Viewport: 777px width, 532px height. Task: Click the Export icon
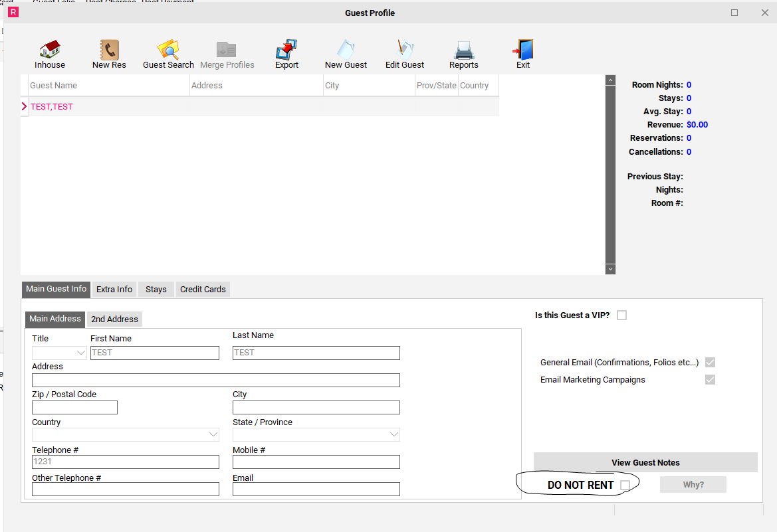286,50
